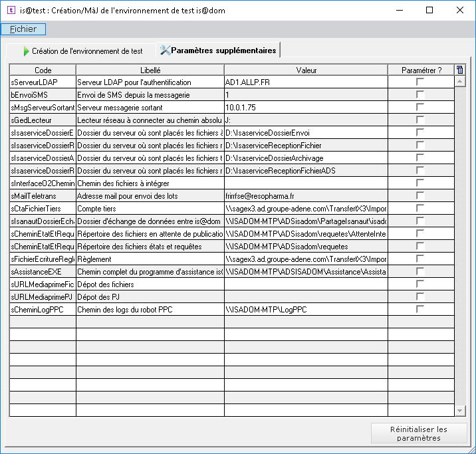Select the frimfse@resopharma.fr value cell
Screen dimensions: 476x454
click(306, 196)
